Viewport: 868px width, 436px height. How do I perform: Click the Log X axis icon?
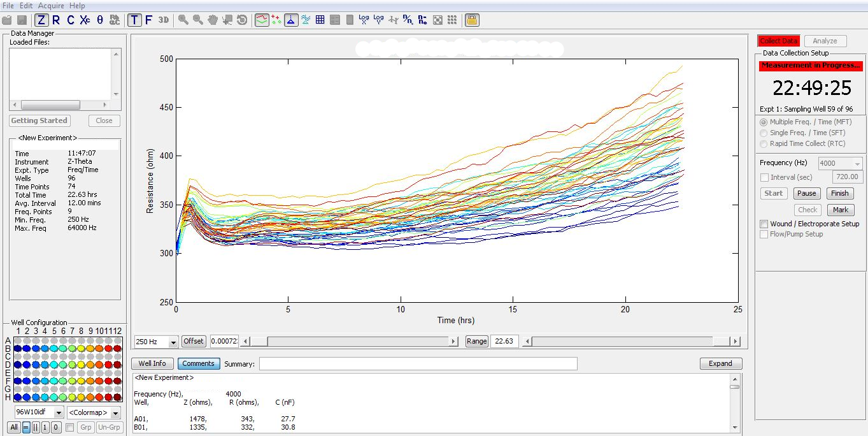click(x=364, y=20)
